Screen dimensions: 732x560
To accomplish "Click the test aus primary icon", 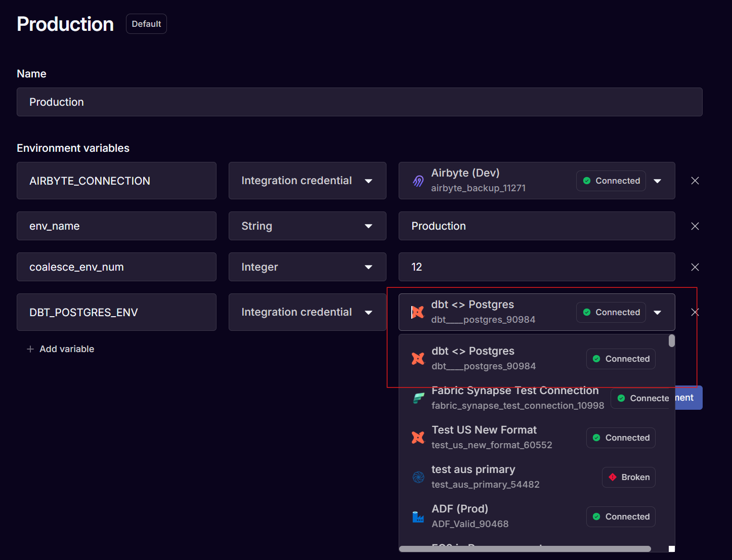I will 418,477.
